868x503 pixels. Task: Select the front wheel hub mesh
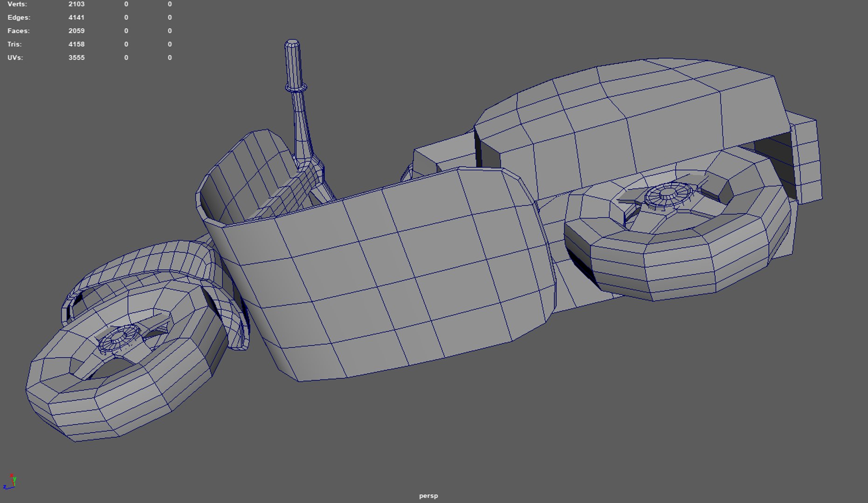(119, 339)
